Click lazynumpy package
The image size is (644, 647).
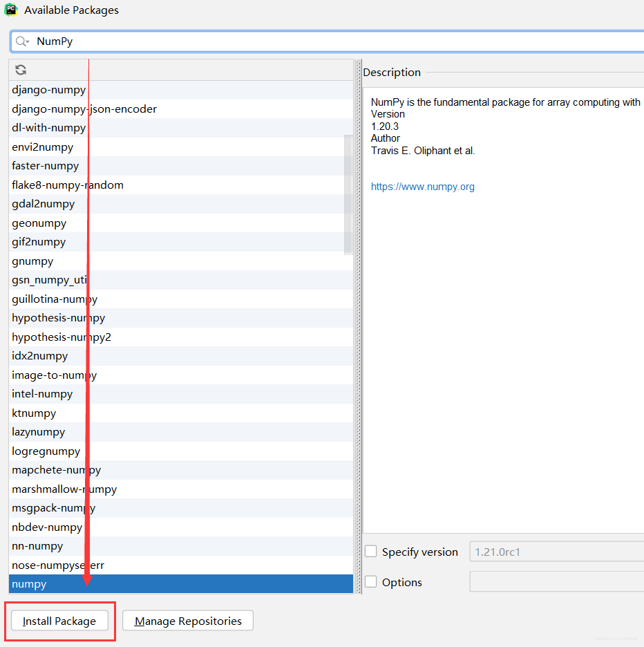[181, 431]
